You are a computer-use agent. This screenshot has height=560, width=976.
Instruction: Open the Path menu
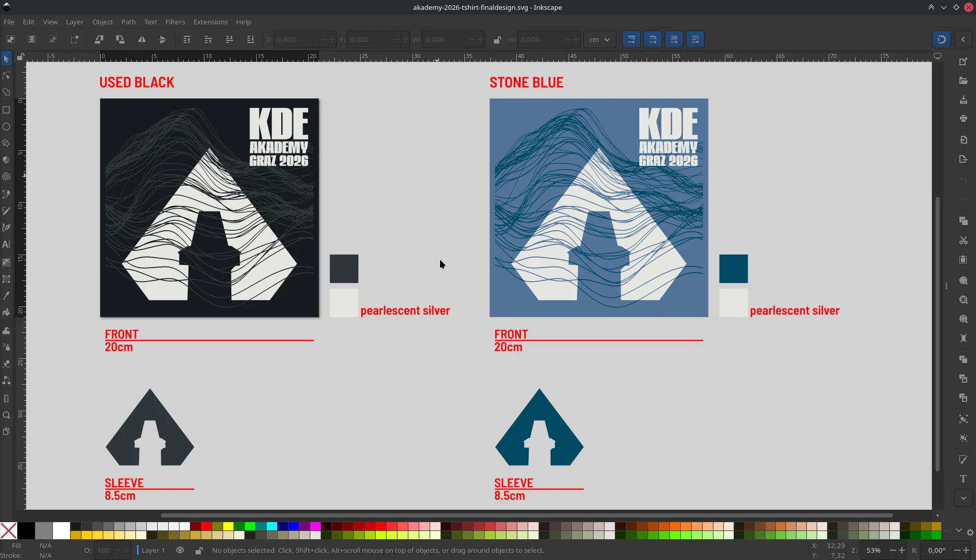[x=128, y=22]
